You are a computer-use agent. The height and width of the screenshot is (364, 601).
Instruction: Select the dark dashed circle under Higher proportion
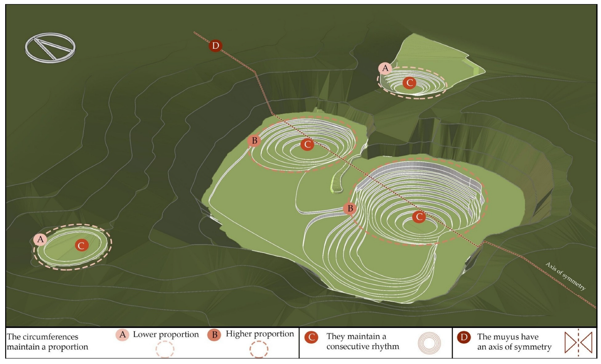259,349
